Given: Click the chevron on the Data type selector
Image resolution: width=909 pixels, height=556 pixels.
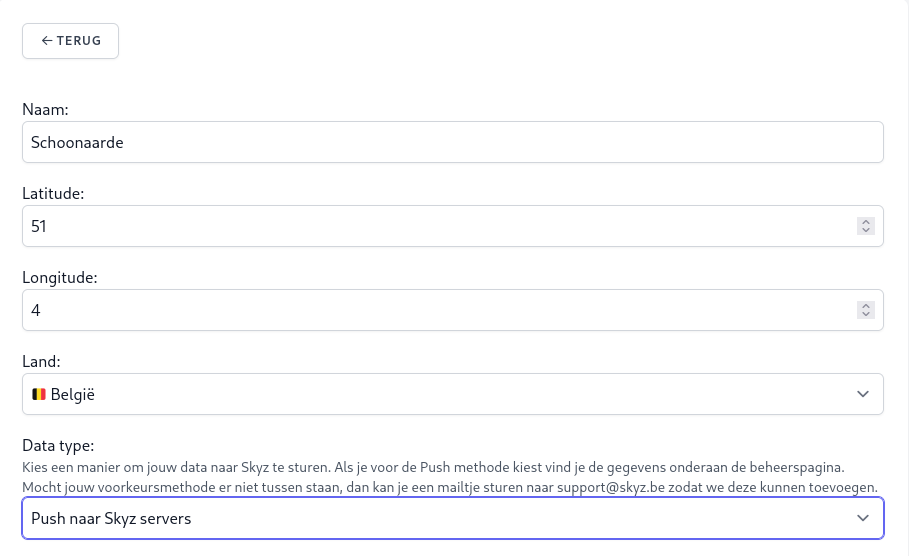Looking at the screenshot, I should (863, 518).
